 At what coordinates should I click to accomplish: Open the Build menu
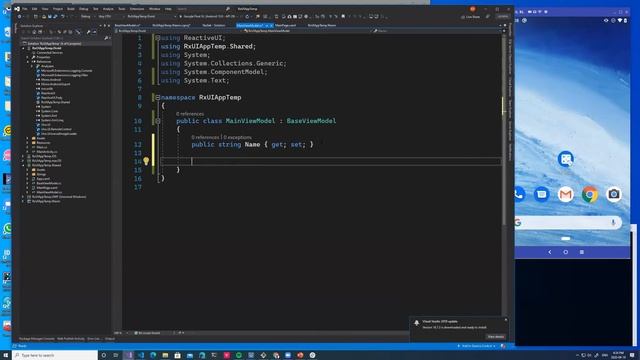71,9
